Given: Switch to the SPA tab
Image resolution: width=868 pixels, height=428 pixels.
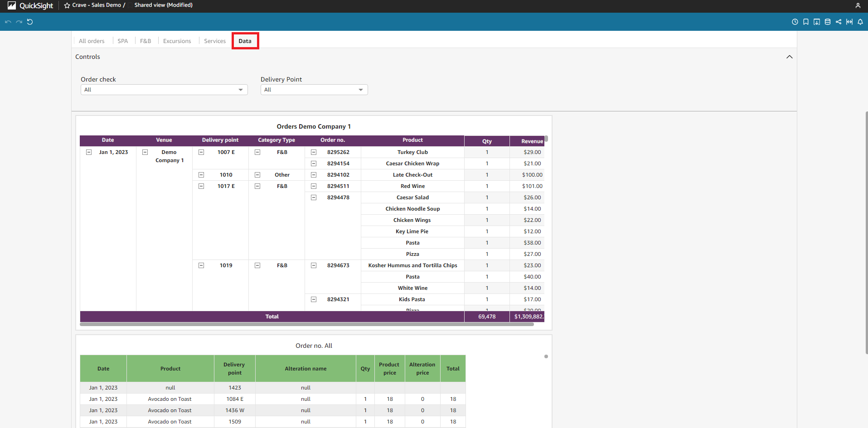Looking at the screenshot, I should (x=123, y=41).
